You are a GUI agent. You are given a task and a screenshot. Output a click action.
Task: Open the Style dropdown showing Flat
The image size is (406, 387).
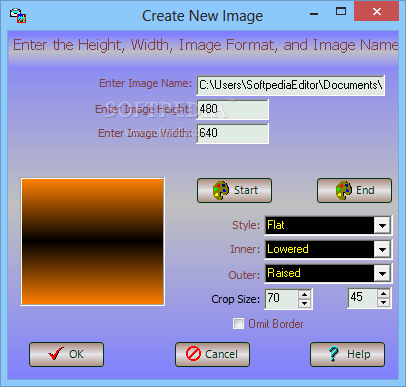382,225
